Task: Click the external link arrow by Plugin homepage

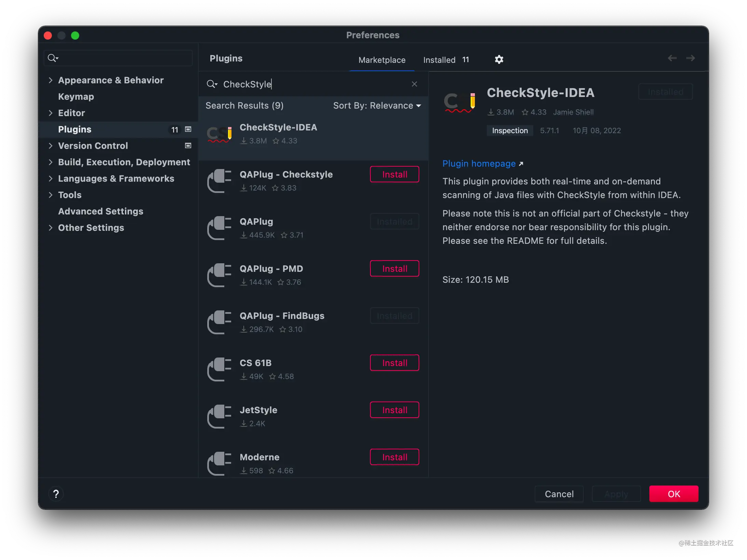Action: (521, 164)
